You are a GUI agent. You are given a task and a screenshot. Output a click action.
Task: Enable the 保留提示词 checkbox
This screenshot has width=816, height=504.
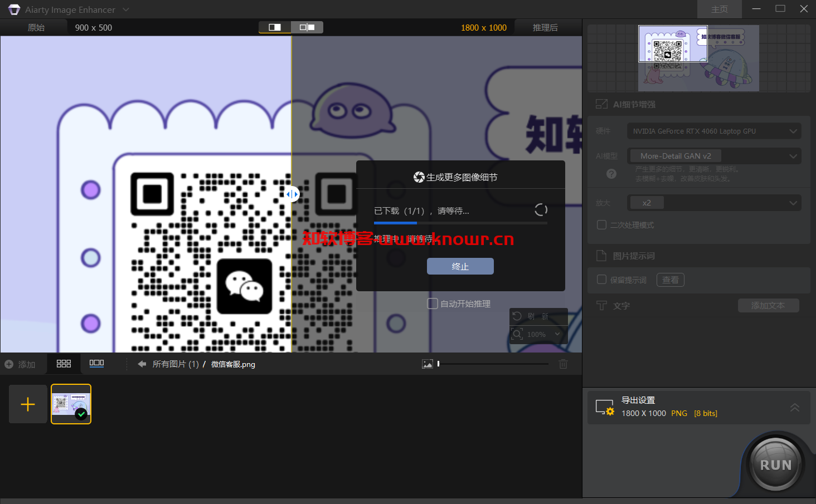pyautogui.click(x=601, y=280)
